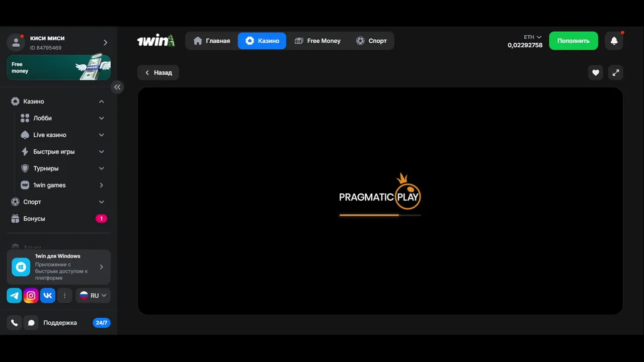This screenshot has width=644, height=362.
Task: Click the Live казино spade icon
Action: tap(25, 135)
